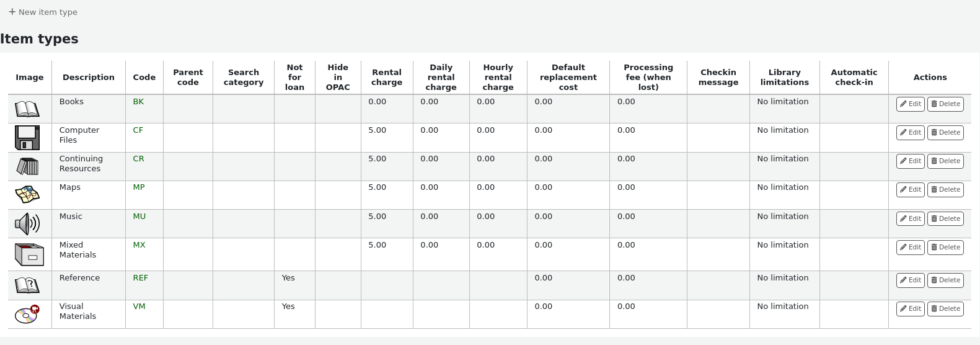Click the Description column header
The width and height of the screenshot is (980, 345).
[x=89, y=78]
